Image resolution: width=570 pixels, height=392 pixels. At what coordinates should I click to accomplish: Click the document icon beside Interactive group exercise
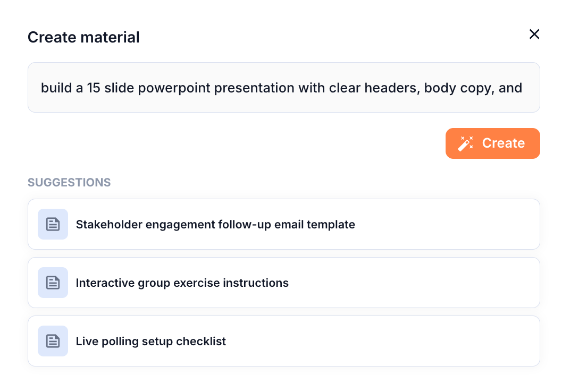point(53,283)
